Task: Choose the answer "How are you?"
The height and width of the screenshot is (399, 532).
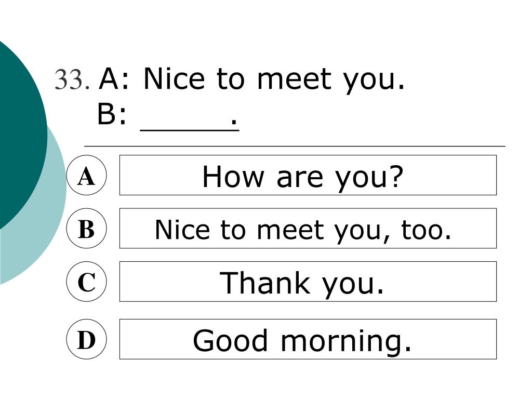Action: coord(308,175)
